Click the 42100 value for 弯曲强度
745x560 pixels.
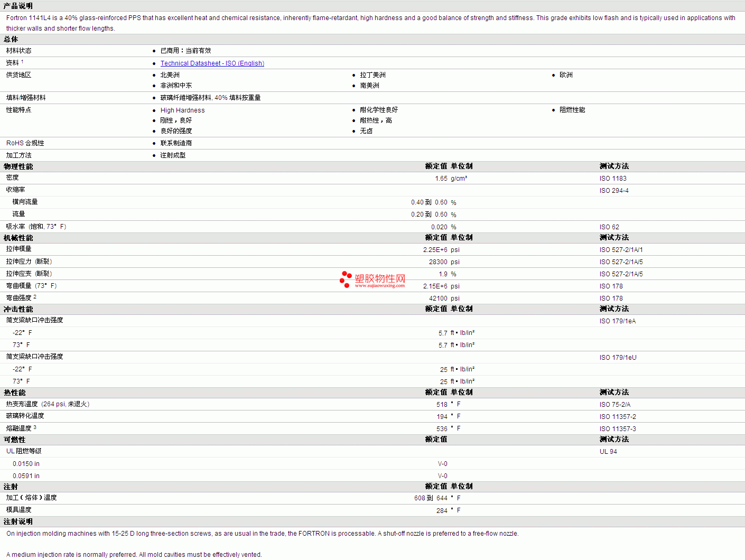(438, 298)
